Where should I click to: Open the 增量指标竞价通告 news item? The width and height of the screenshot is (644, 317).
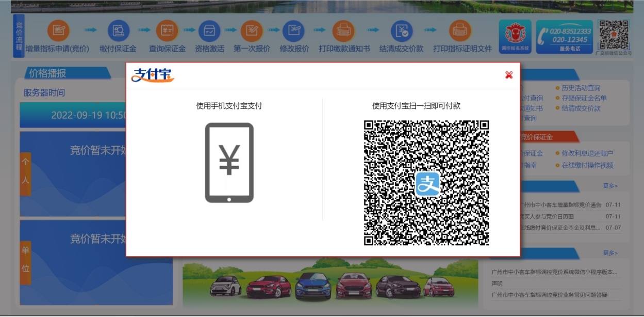click(x=560, y=205)
